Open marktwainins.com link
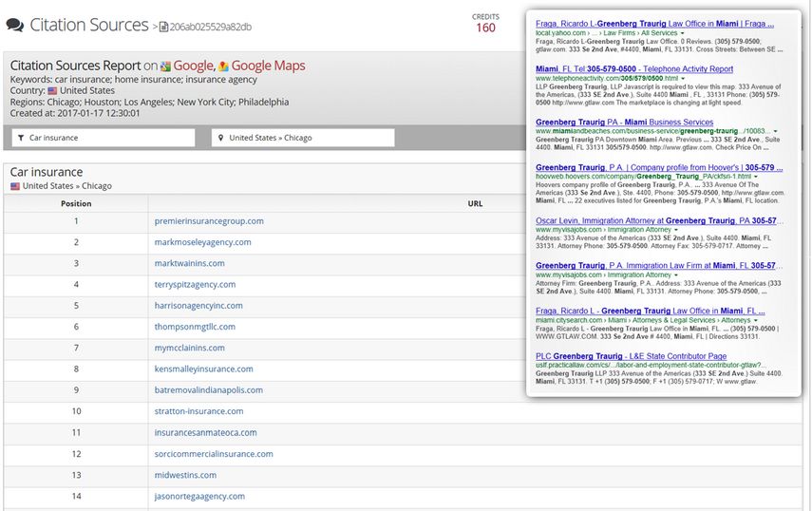Viewport: 812px width, 511px height. (x=190, y=263)
